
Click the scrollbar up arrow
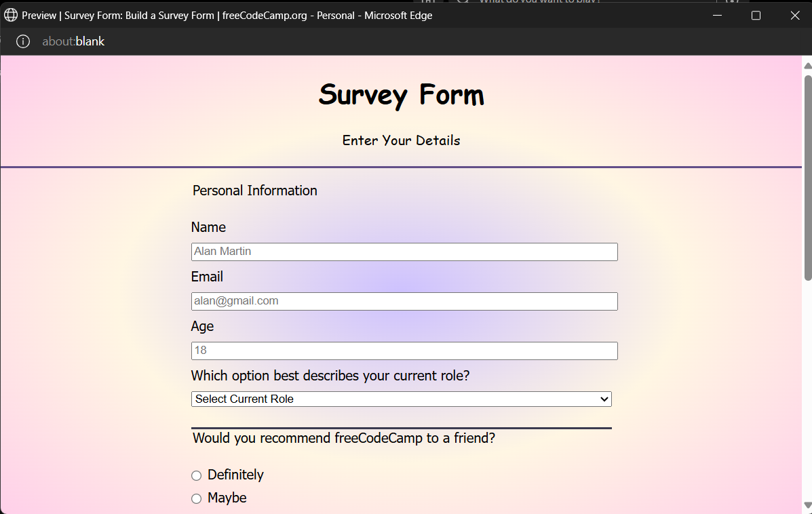click(807, 66)
